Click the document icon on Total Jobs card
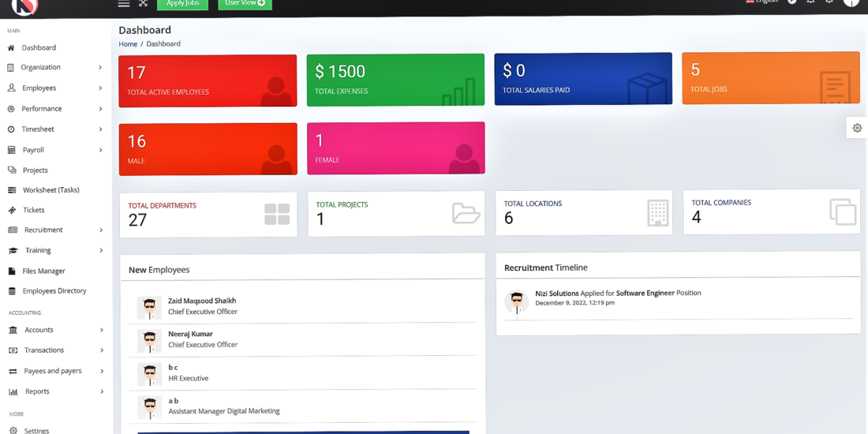Screen dimensions: 868x434 pos(835,87)
